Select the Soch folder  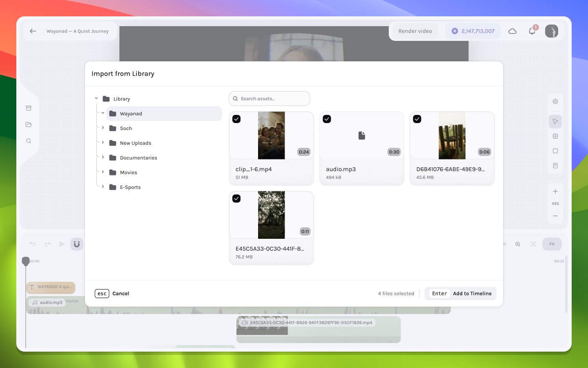coord(164,128)
